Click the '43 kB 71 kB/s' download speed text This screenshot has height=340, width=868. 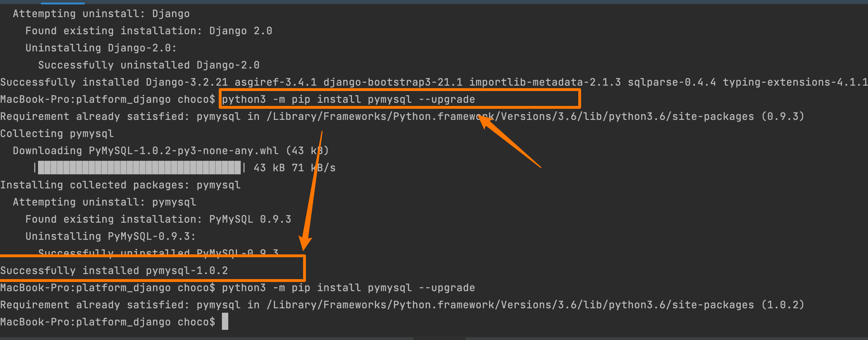pyautogui.click(x=295, y=167)
